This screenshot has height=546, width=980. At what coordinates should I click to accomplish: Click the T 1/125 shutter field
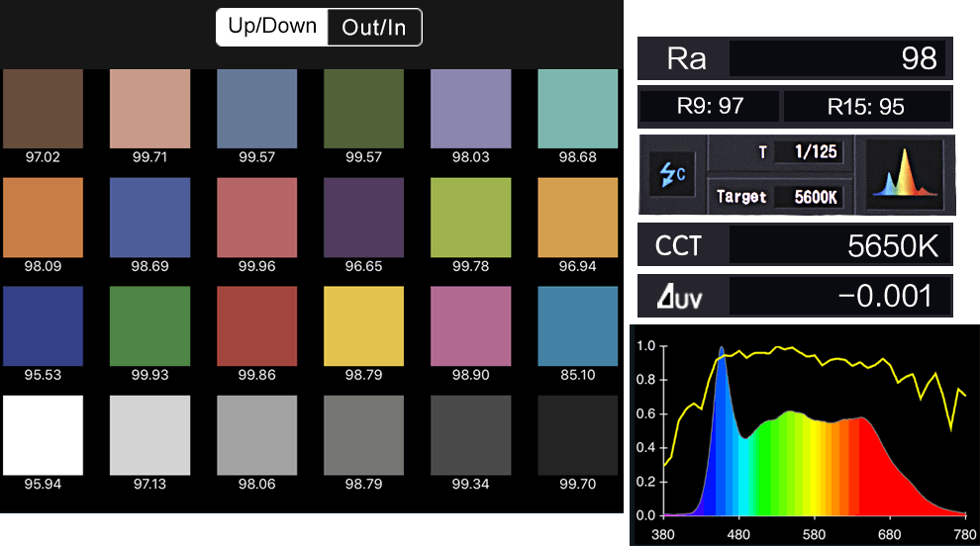(781, 151)
